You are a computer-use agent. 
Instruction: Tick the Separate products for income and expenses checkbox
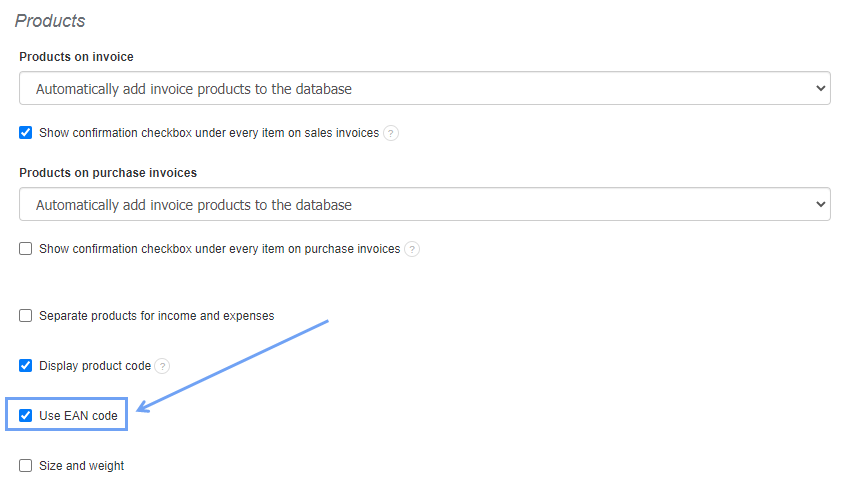(26, 316)
